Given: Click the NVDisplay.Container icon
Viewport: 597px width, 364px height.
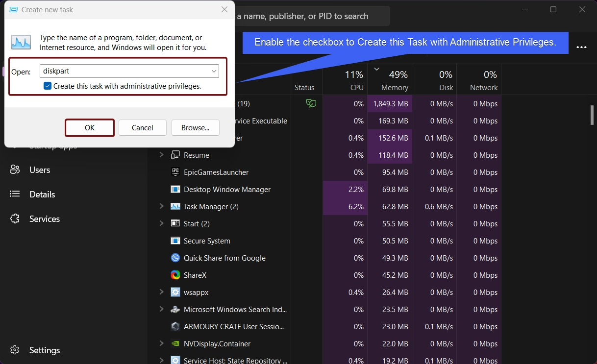Looking at the screenshot, I should pos(175,344).
